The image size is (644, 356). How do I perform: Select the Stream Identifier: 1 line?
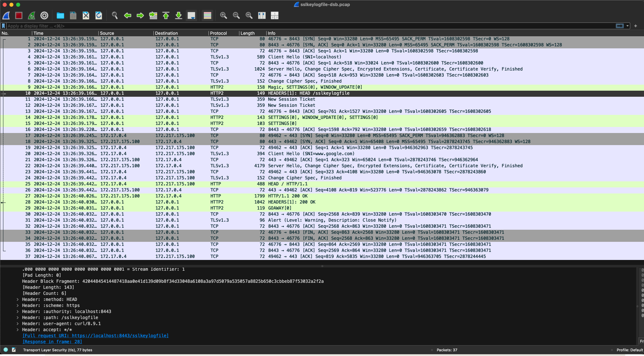[x=103, y=269]
